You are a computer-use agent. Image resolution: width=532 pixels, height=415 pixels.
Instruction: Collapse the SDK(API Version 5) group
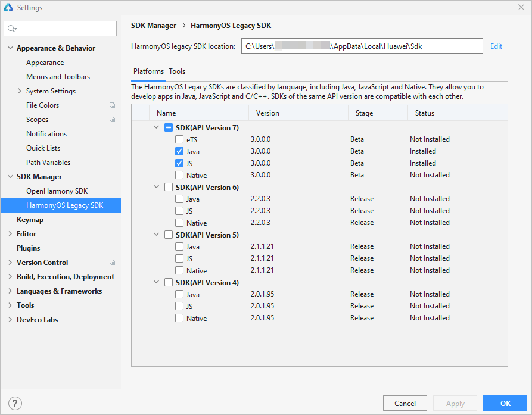click(157, 234)
